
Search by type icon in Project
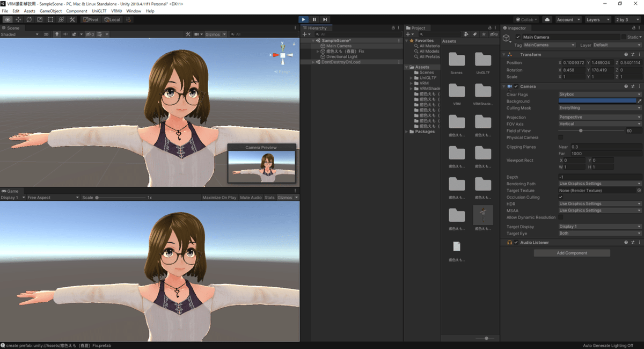[x=466, y=34]
